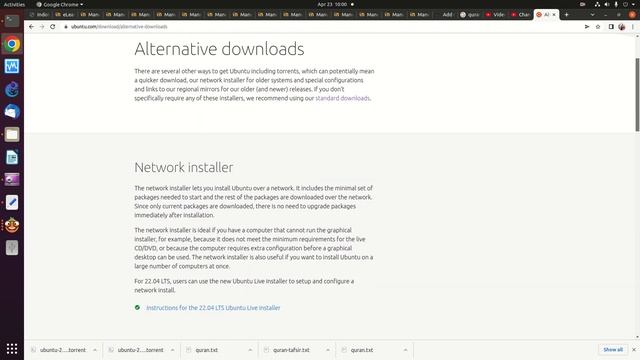The height and width of the screenshot is (360, 640).
Task: Open the purple screenshot app in dock
Action: click(x=12, y=180)
